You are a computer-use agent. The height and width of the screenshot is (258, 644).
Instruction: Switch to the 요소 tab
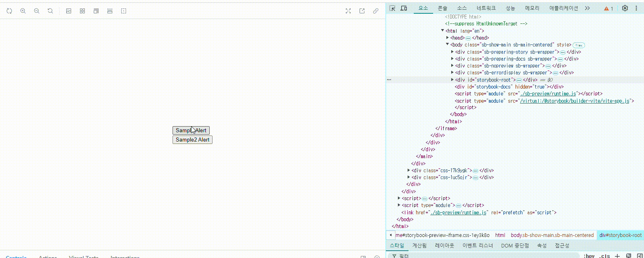coord(423,8)
